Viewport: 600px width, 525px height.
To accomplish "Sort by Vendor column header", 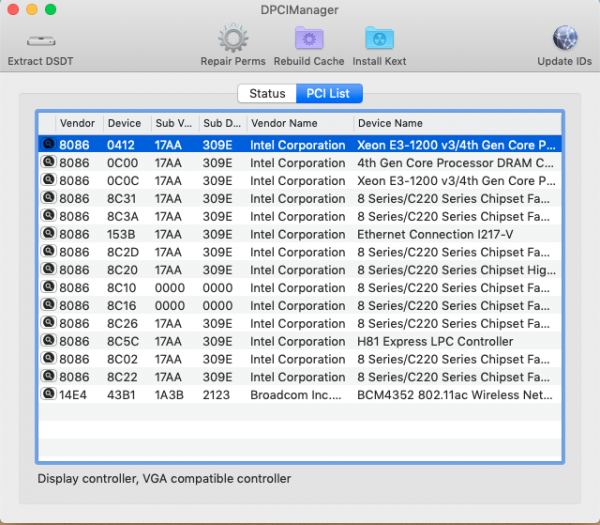I will point(78,123).
